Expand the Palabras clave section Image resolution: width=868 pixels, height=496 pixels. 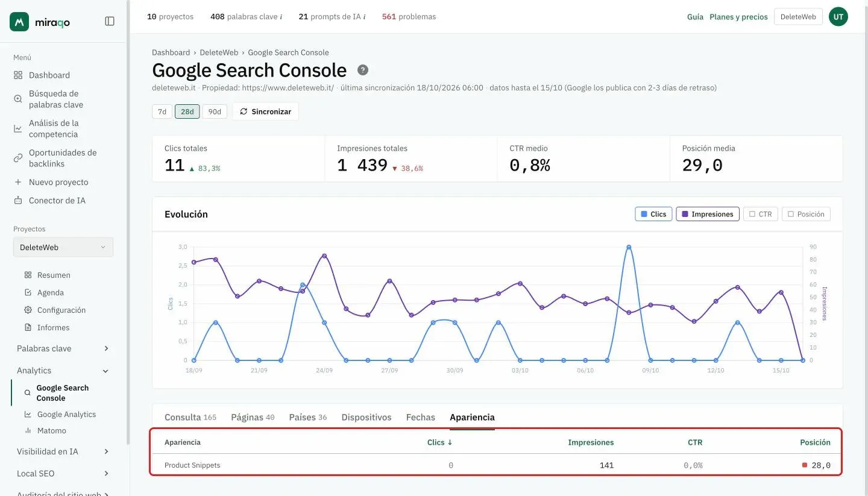(x=63, y=348)
